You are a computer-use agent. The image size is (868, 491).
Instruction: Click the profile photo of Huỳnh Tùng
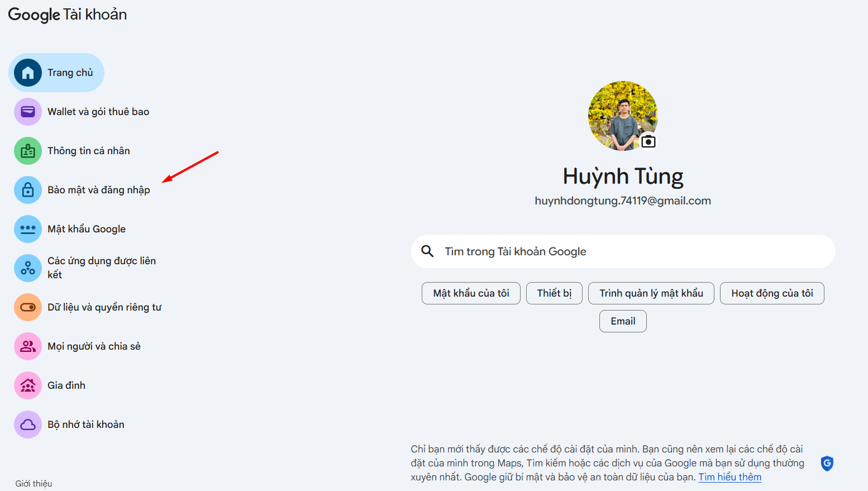pyautogui.click(x=623, y=116)
